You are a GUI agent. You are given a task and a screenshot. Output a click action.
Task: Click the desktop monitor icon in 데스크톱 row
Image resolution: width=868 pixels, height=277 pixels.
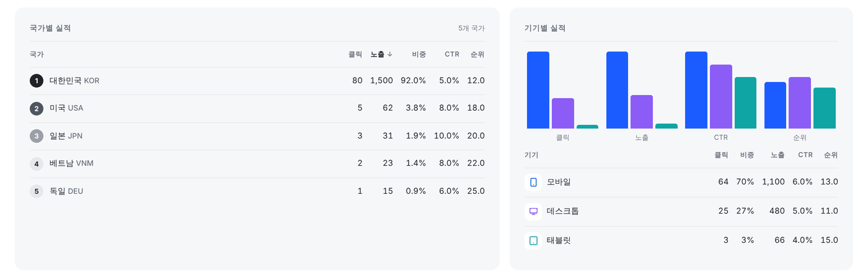tap(533, 211)
